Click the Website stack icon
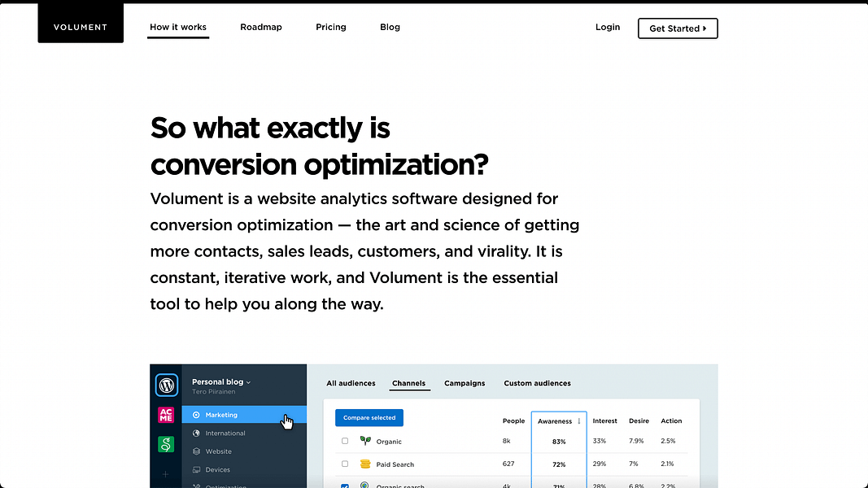The height and width of the screenshot is (488, 868). [x=196, y=451]
